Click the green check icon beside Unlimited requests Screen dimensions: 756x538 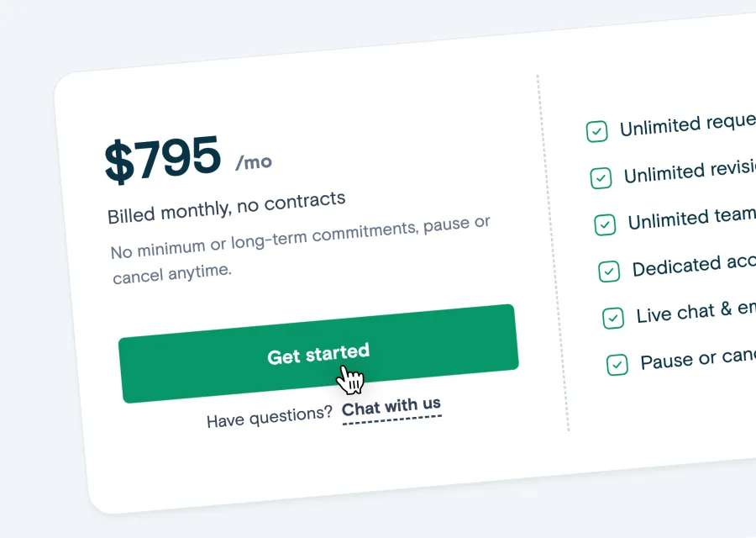tap(596, 132)
